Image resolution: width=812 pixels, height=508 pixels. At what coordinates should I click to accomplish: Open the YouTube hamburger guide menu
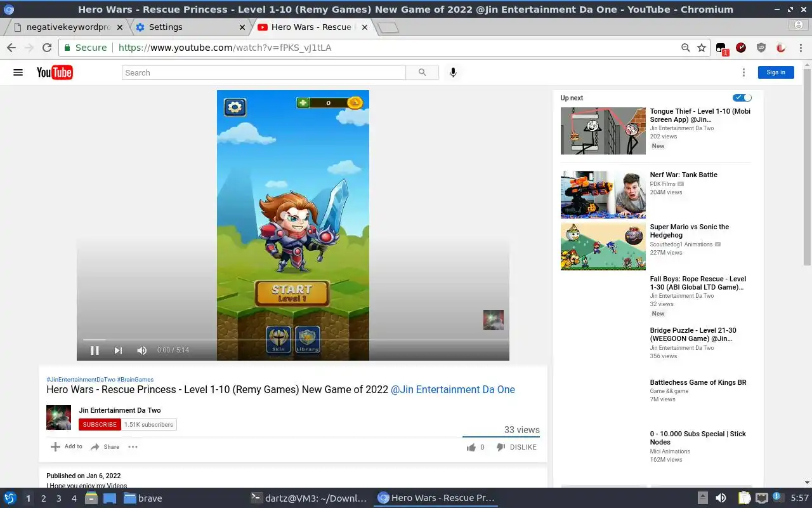click(x=18, y=72)
